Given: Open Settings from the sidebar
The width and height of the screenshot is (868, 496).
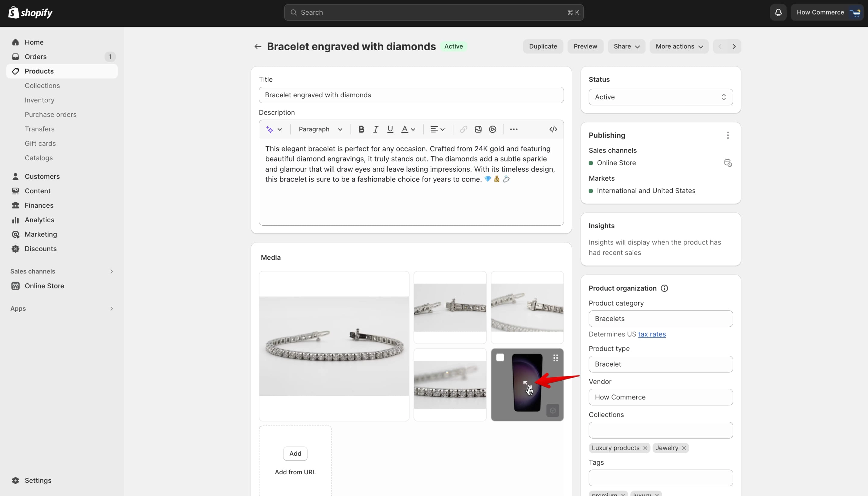Looking at the screenshot, I should (x=37, y=480).
